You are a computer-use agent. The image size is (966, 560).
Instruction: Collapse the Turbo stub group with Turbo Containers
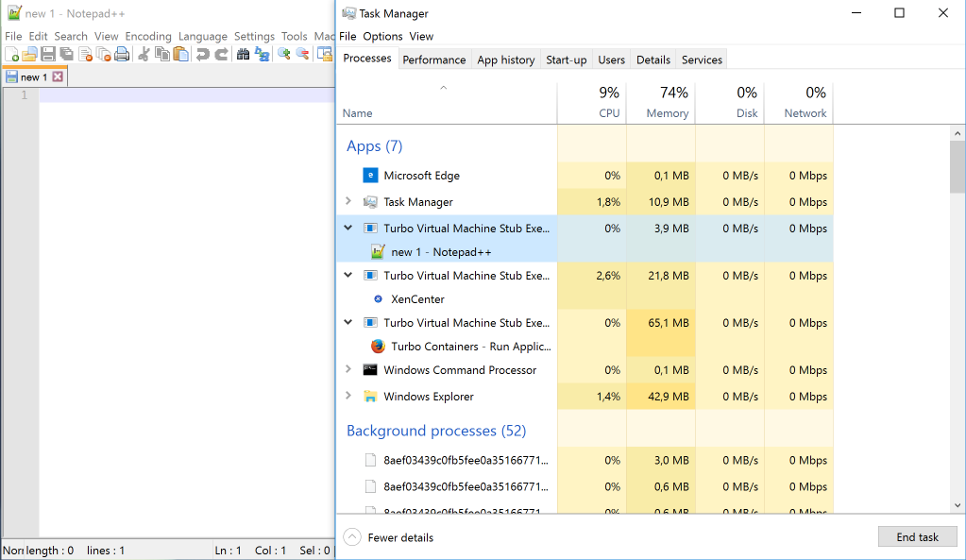348,322
